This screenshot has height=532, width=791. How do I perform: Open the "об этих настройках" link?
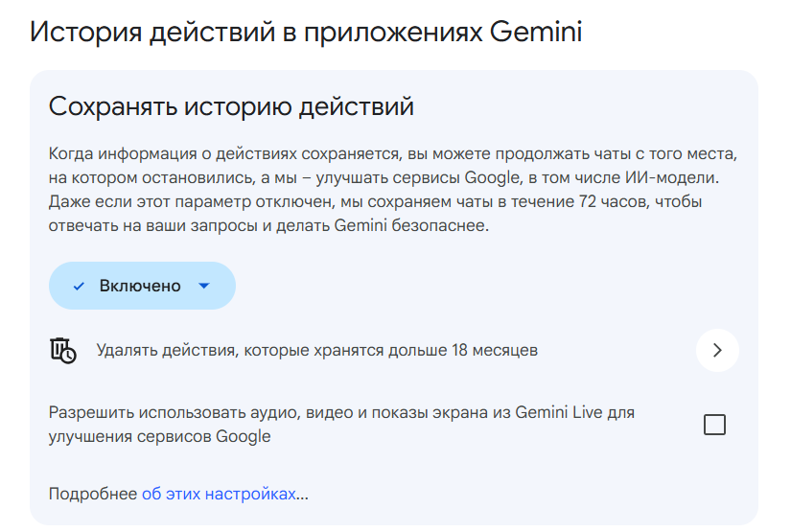coord(219,493)
